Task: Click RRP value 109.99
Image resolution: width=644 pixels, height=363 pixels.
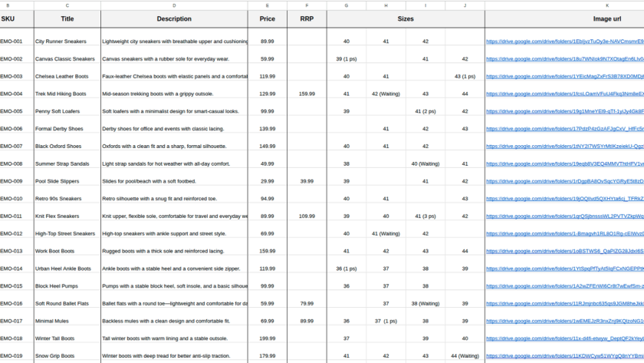Action: [x=307, y=216]
